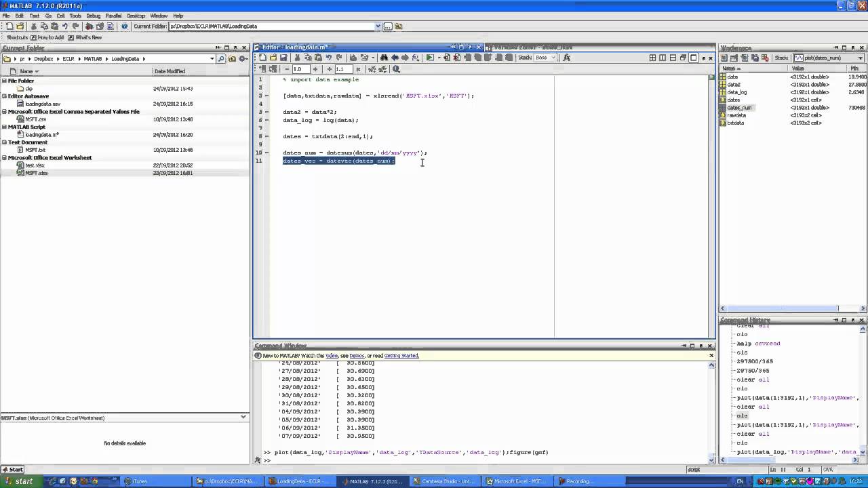Select MSFT.csv file
This screenshot has height=488, width=868.
coord(36,119)
